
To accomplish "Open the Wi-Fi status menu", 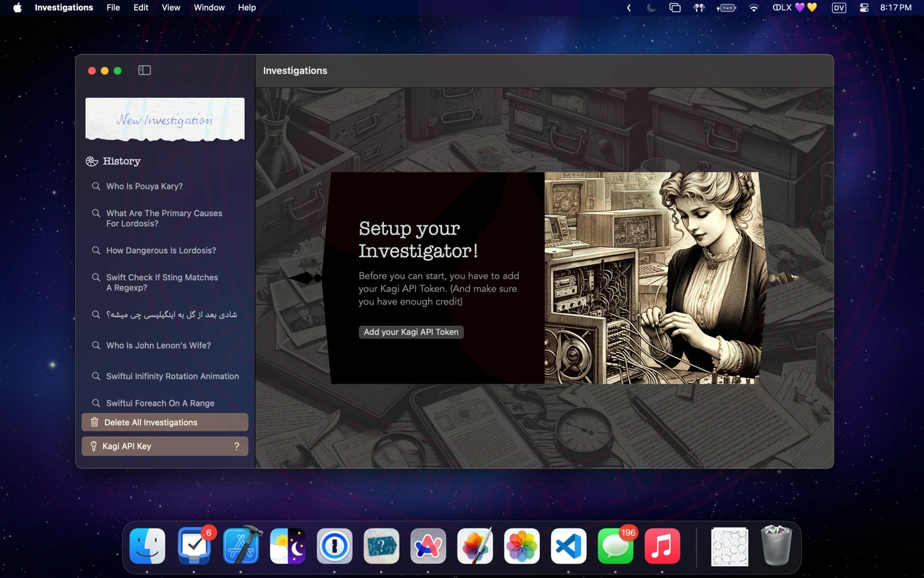I will (x=754, y=8).
